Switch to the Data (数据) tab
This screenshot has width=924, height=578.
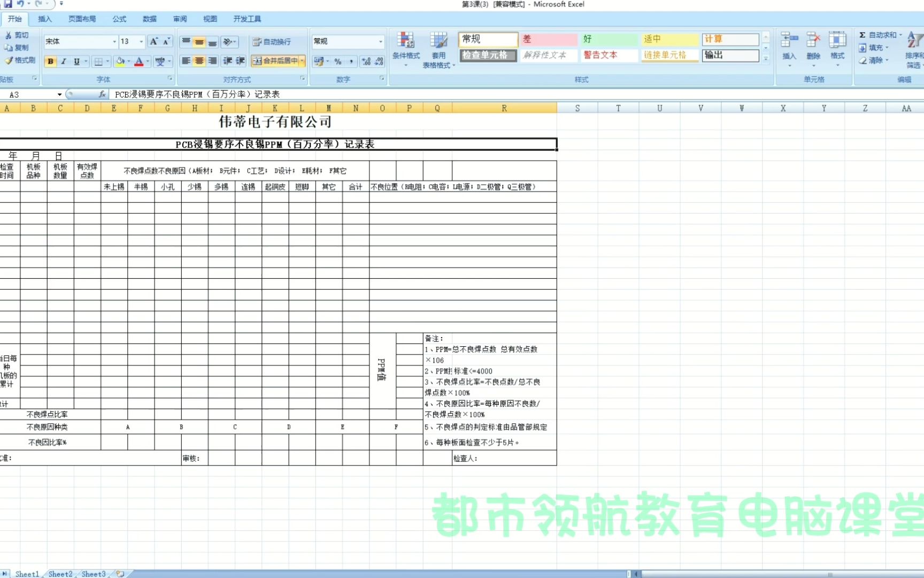point(150,19)
